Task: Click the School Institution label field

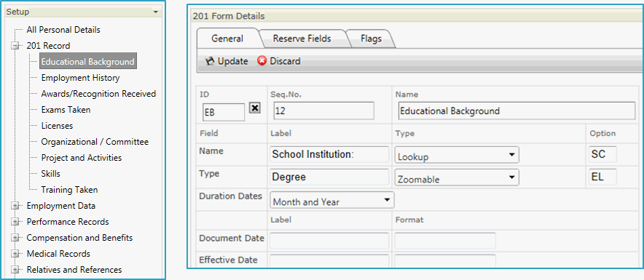Action: (x=329, y=155)
